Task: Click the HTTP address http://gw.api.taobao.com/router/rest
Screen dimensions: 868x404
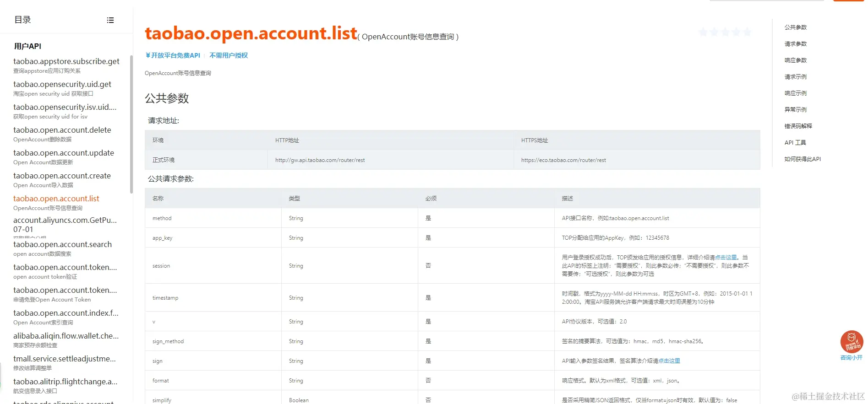Action: (x=320, y=160)
